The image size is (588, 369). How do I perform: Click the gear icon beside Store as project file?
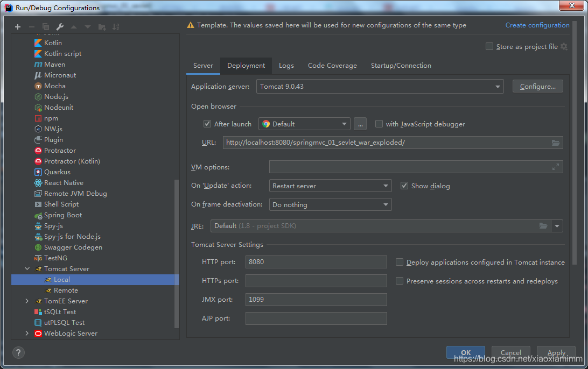tap(564, 46)
